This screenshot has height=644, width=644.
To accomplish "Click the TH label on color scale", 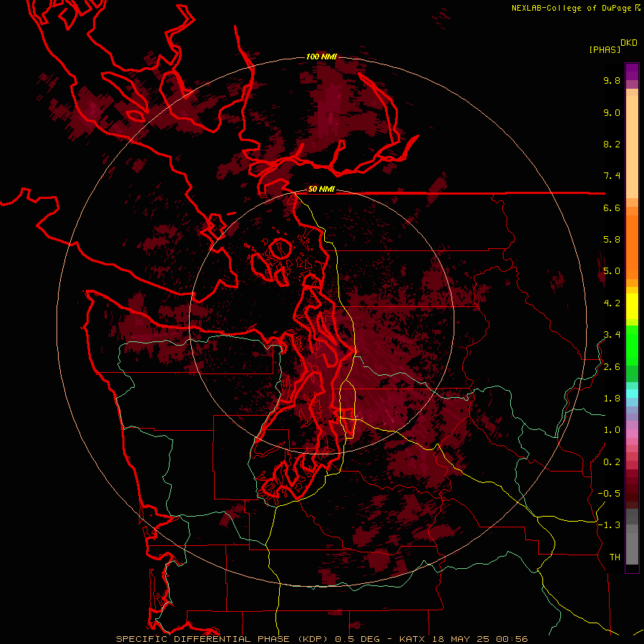I will click(615, 557).
